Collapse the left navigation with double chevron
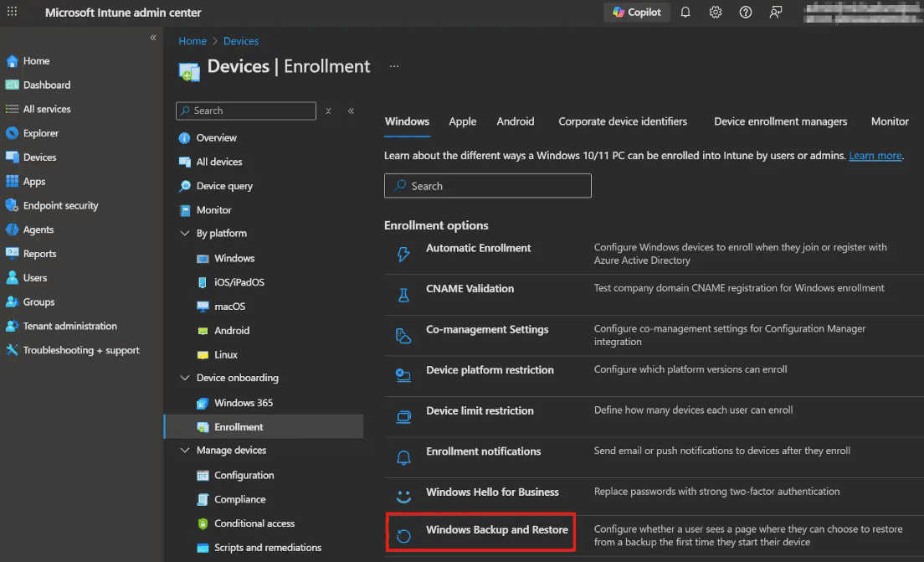Viewport: 924px width, 562px height. coord(153,38)
